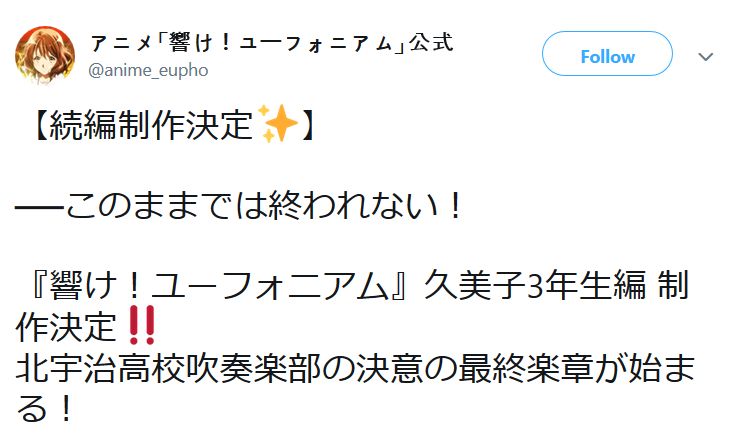Click the red double exclamation emoji
Screen dimensions: 729x448
tap(142, 325)
